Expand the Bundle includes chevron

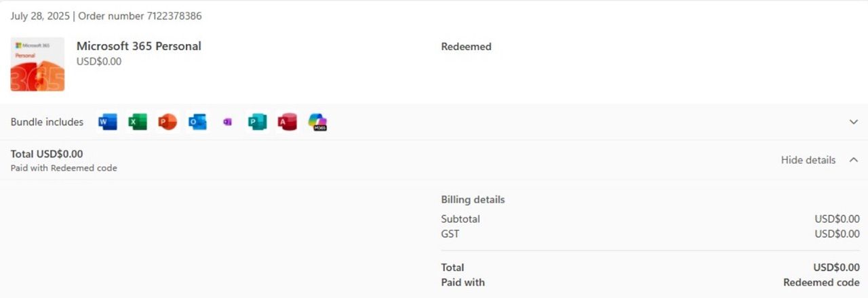click(854, 122)
